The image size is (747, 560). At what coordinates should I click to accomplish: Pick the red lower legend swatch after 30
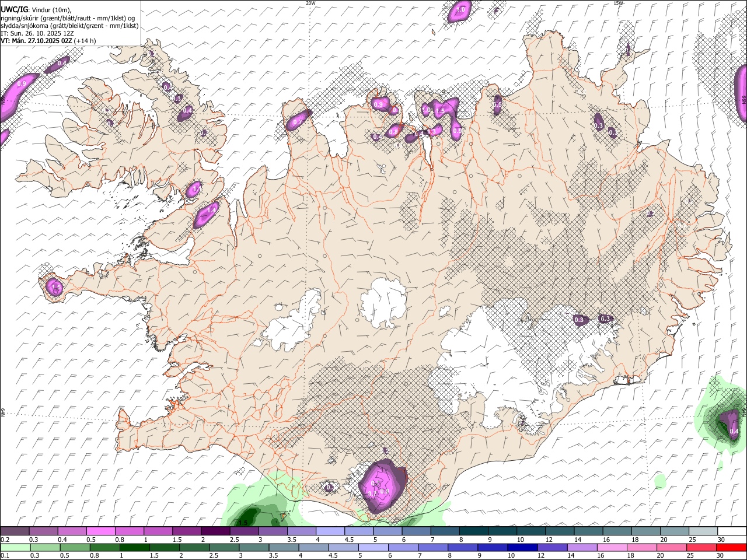[731, 548]
